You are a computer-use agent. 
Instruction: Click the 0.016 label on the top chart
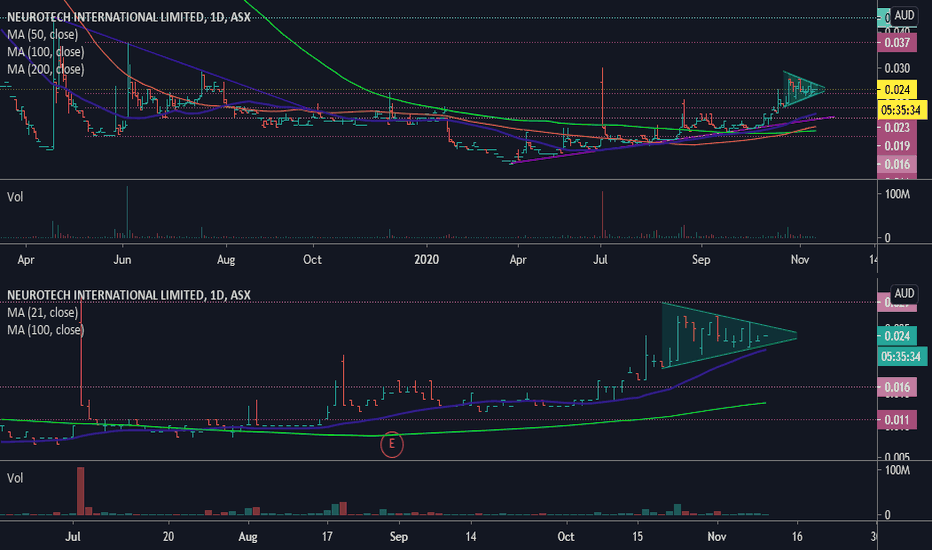(897, 164)
